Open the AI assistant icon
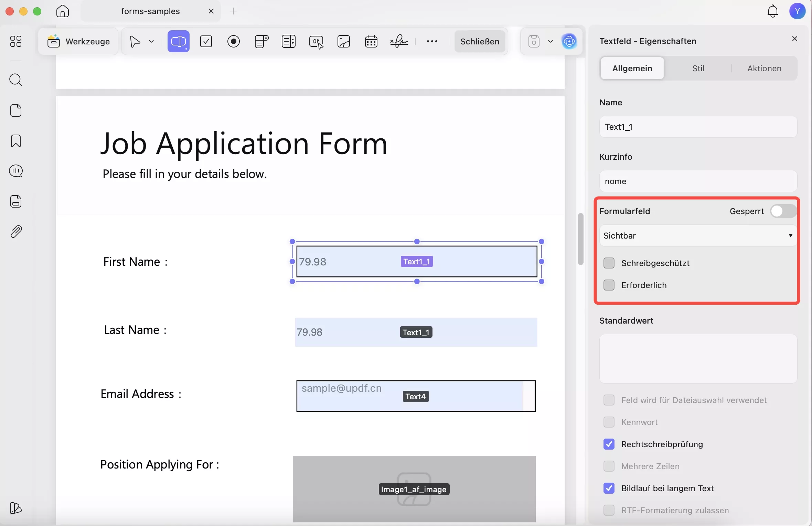This screenshot has height=526, width=812. pos(569,41)
